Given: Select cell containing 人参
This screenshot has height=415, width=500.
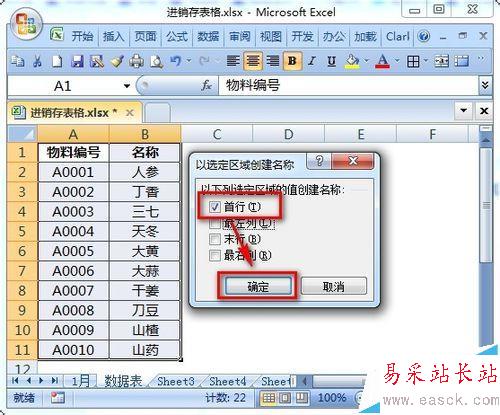Looking at the screenshot, I should click(145, 172).
